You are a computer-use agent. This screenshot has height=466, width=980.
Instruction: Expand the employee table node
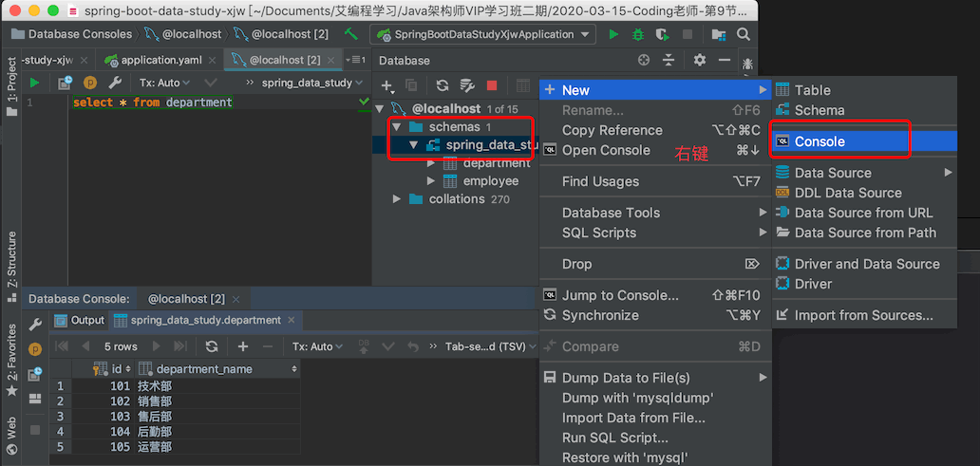coord(430,182)
